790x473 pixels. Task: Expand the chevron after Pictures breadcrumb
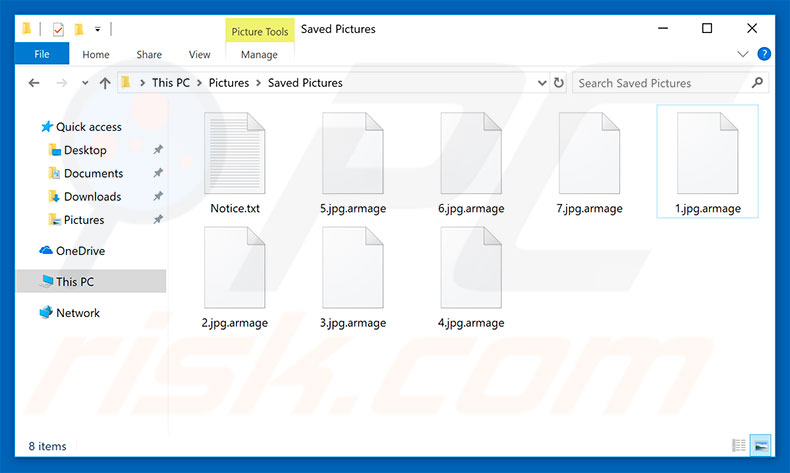(258, 83)
